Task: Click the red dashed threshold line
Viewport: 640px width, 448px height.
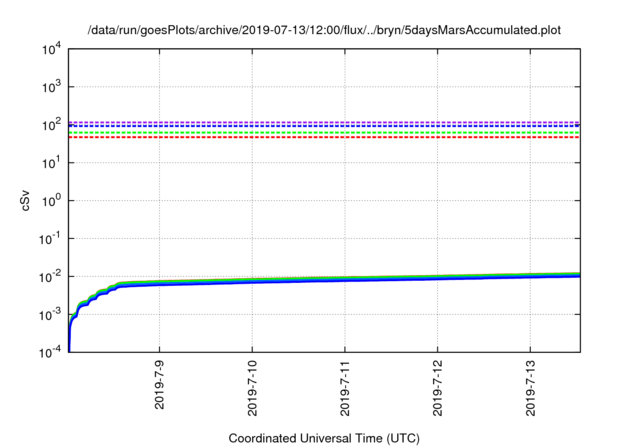Action: pyautogui.click(x=324, y=137)
